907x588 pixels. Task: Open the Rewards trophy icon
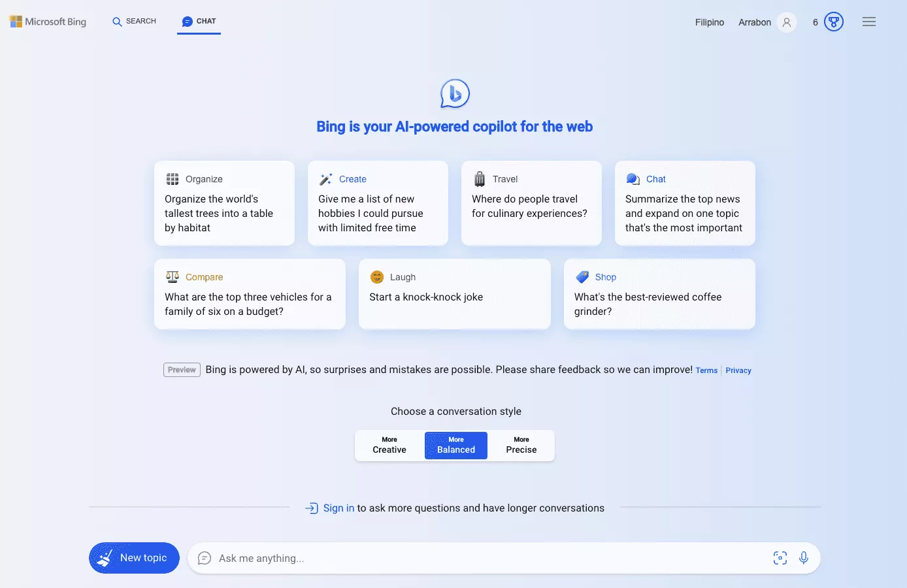(834, 22)
